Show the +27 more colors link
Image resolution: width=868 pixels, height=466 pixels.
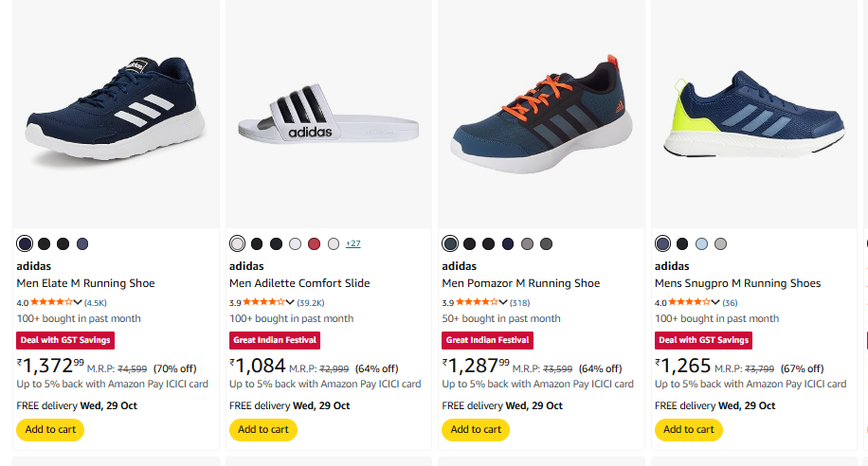[x=353, y=243]
